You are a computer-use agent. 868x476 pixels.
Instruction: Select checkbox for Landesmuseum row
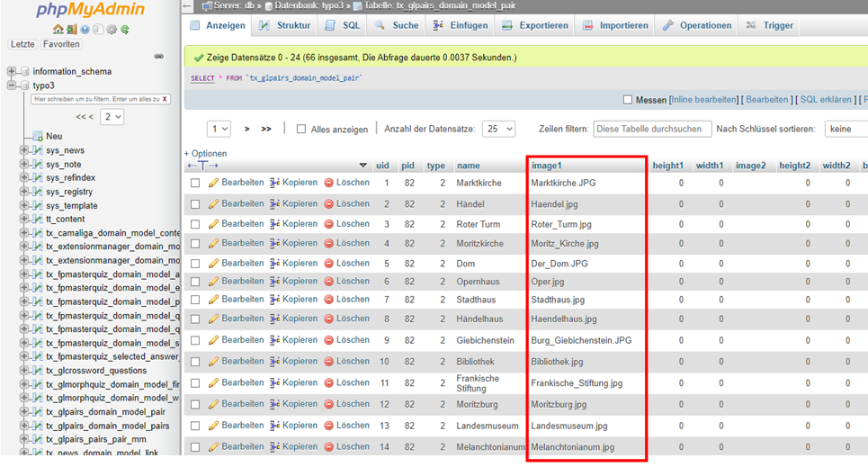[195, 426]
